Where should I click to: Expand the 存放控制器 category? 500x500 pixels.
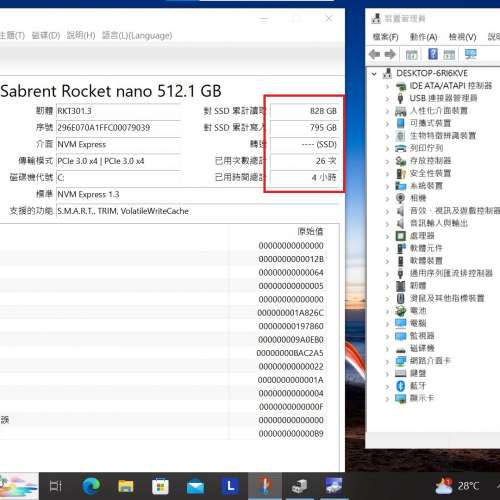(x=387, y=161)
